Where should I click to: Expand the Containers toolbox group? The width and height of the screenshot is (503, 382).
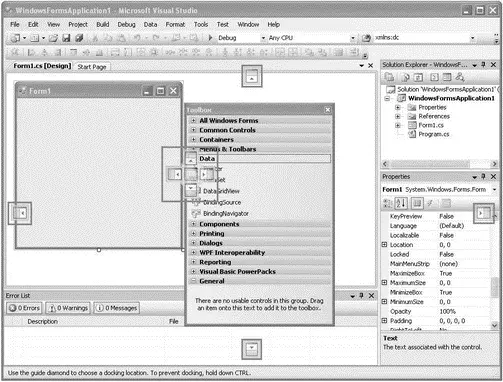tap(193, 139)
